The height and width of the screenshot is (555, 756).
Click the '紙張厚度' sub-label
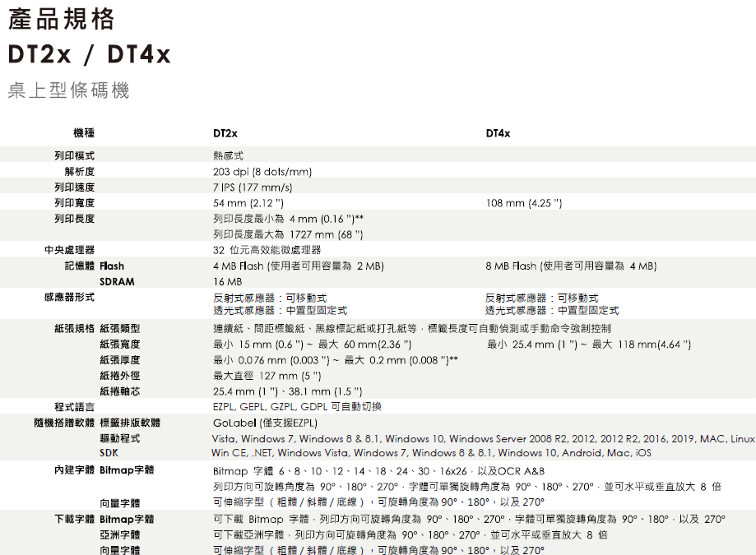pos(120,360)
